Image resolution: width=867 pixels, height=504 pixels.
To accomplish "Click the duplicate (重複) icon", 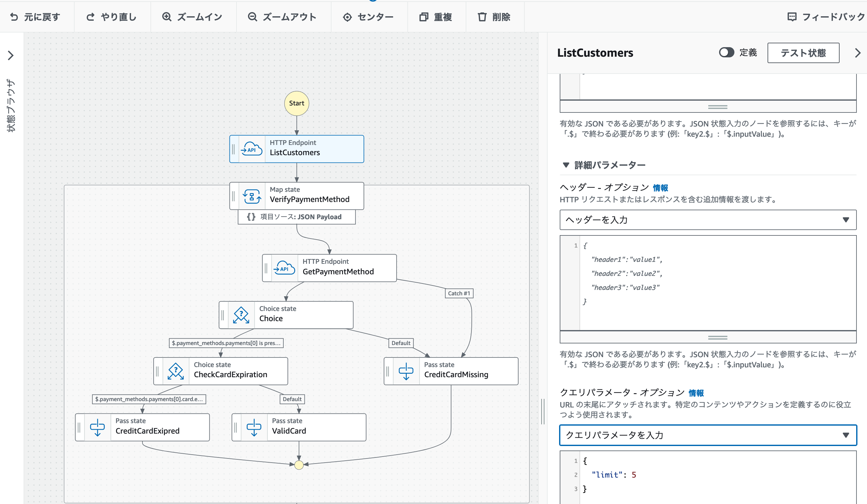I will click(x=424, y=17).
